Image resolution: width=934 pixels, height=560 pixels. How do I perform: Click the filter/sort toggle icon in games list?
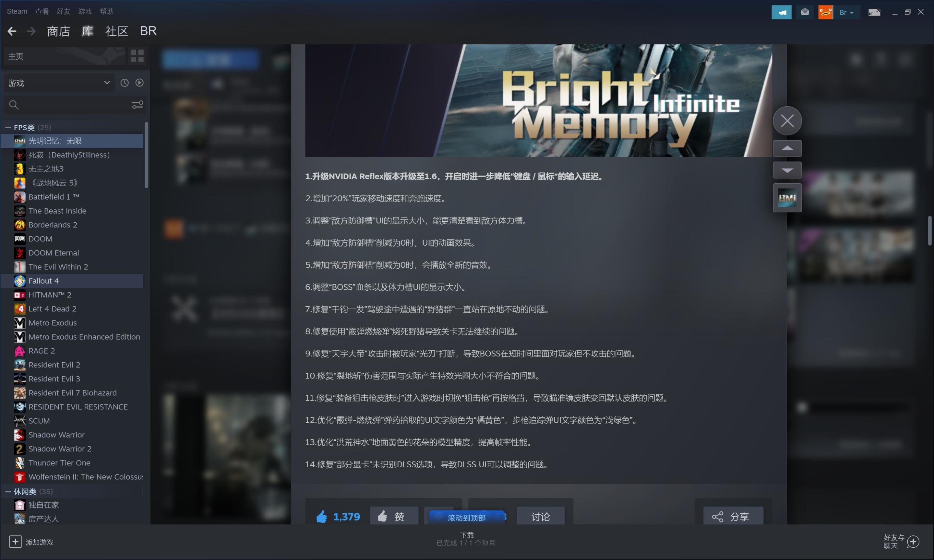click(138, 105)
